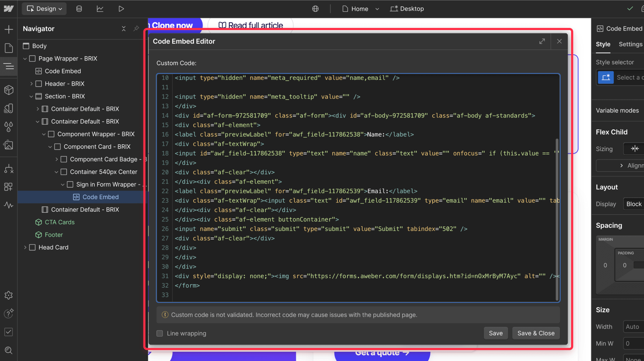Click the padding left value 0
The width and height of the screenshot is (644, 361).
(625, 265)
